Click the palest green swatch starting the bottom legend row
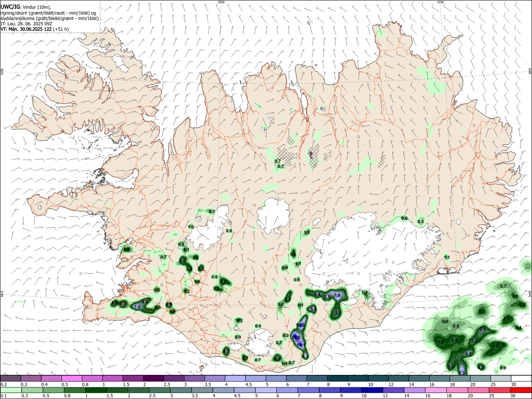The height and width of the screenshot is (399, 532). pyautogui.click(x=10, y=390)
